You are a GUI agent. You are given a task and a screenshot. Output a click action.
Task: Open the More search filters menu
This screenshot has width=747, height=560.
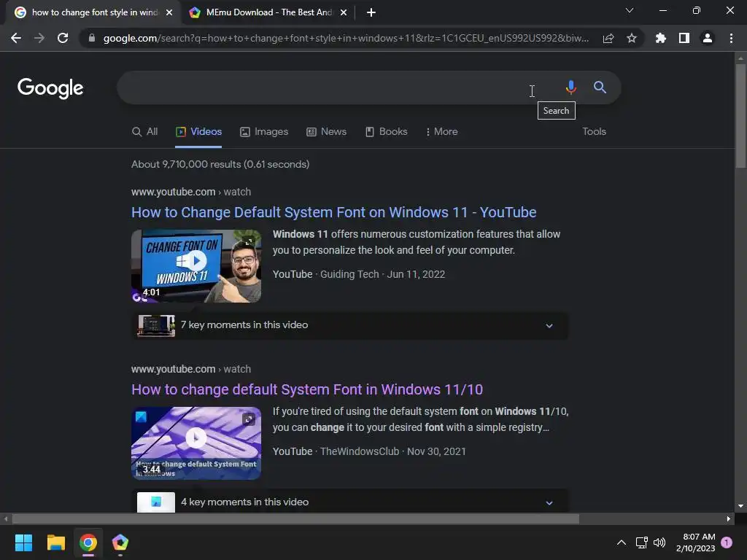coord(441,132)
